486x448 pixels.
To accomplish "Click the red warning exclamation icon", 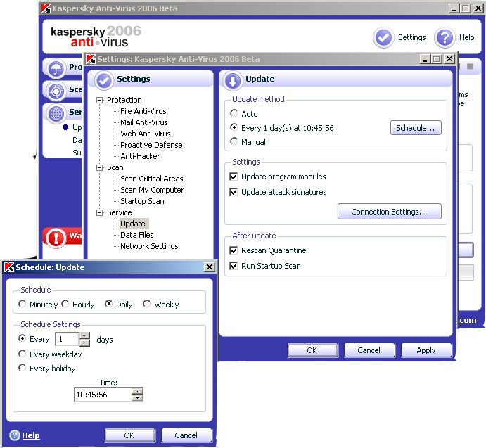I will [56, 238].
